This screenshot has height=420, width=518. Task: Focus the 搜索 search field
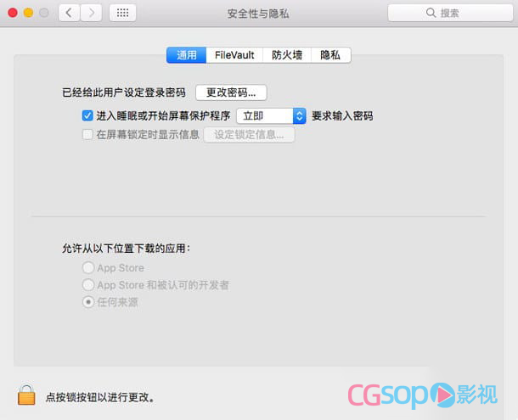point(450,13)
